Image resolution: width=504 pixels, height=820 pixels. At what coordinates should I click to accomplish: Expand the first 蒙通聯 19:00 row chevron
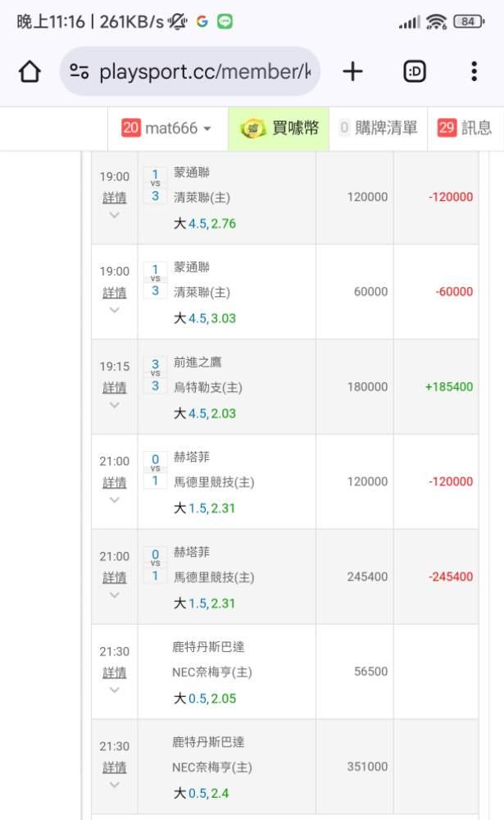pos(114,216)
